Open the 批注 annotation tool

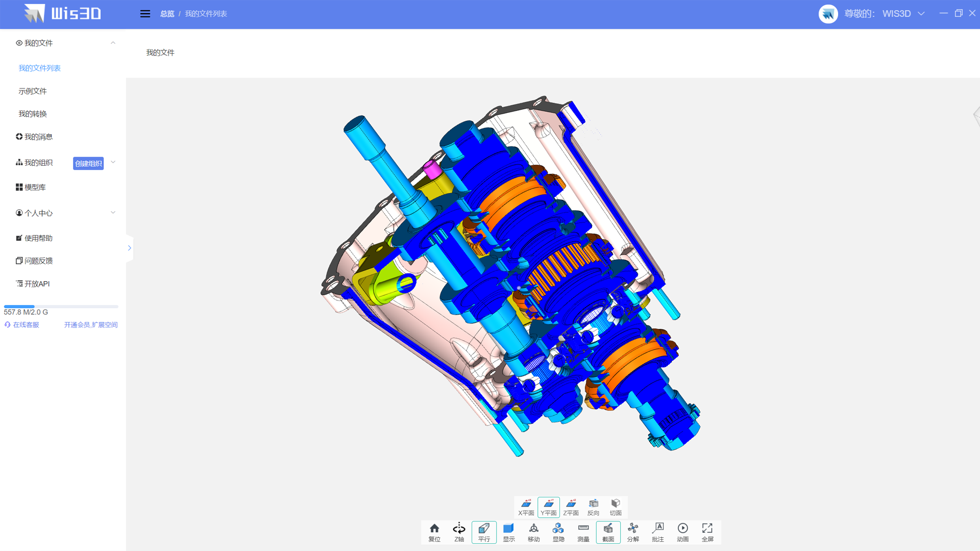tap(658, 532)
